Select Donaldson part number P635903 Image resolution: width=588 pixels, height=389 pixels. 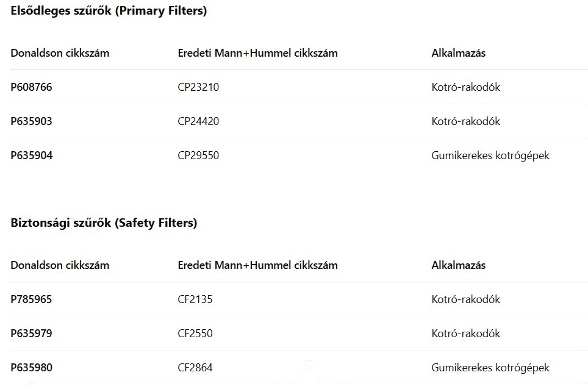[x=32, y=121]
